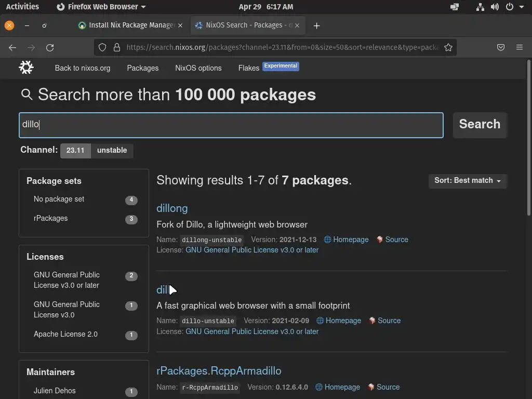Select the 23.11 channel
Screen dimensions: 532x399
coord(75,150)
